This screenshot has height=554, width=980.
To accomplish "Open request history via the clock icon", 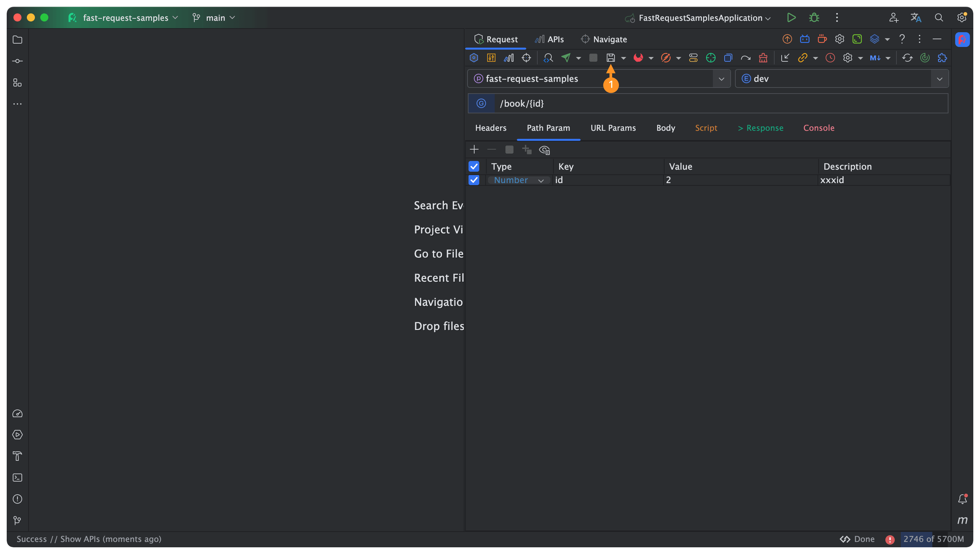I will (830, 57).
